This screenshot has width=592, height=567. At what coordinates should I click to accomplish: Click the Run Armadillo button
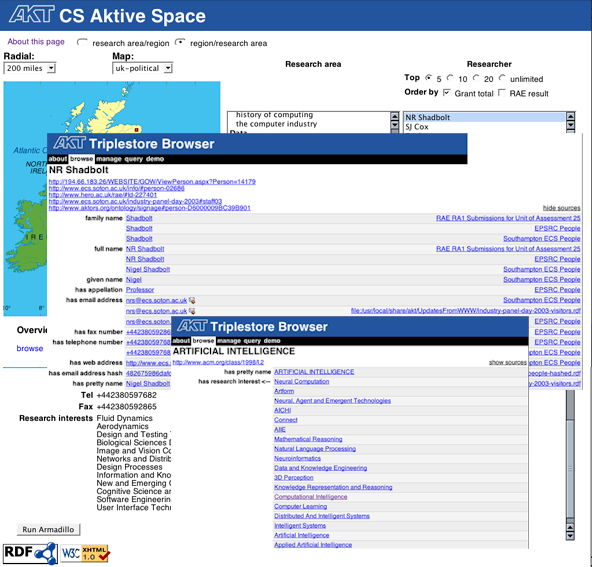coord(48,529)
